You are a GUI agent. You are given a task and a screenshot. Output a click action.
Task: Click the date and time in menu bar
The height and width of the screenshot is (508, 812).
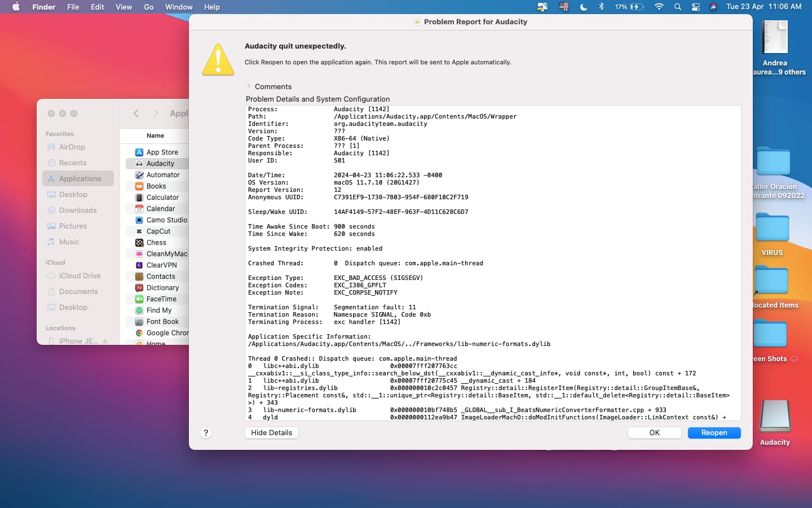(764, 7)
